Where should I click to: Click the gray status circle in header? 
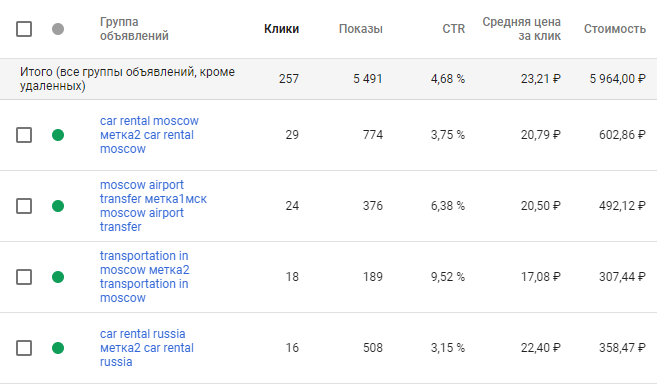tap(58, 29)
